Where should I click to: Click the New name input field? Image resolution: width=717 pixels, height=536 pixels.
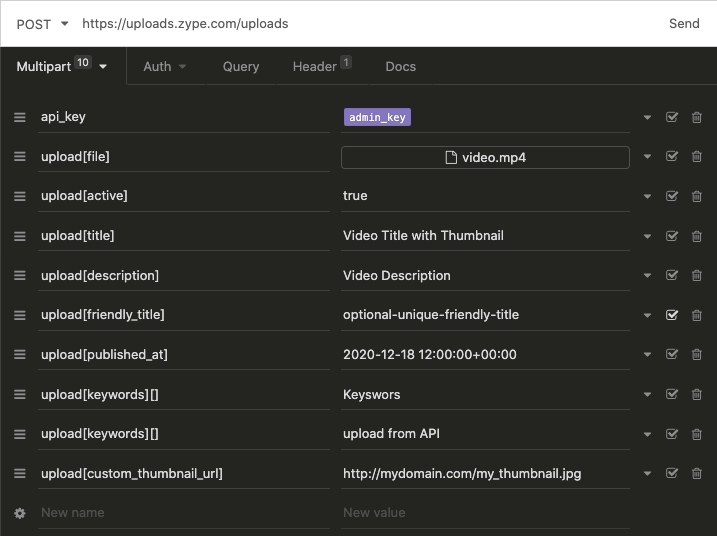184,513
